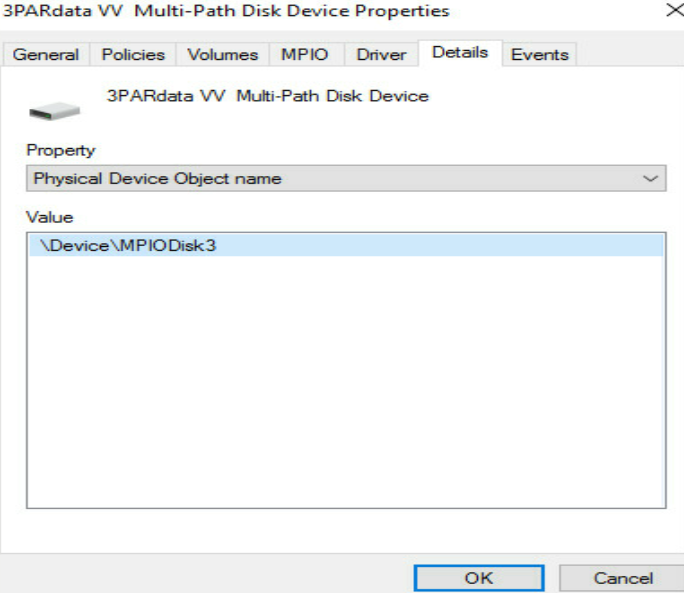Image resolution: width=684 pixels, height=593 pixels.
Task: Switch to the General tab
Action: [46, 55]
